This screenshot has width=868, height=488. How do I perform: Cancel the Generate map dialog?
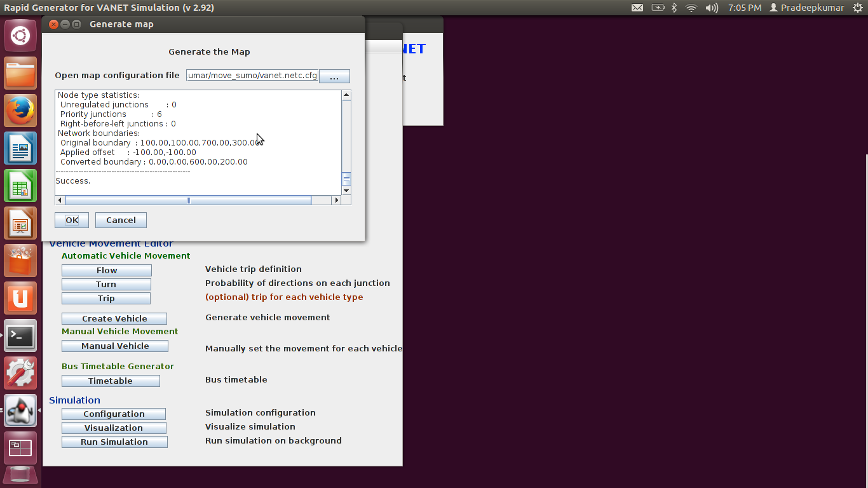coord(121,220)
